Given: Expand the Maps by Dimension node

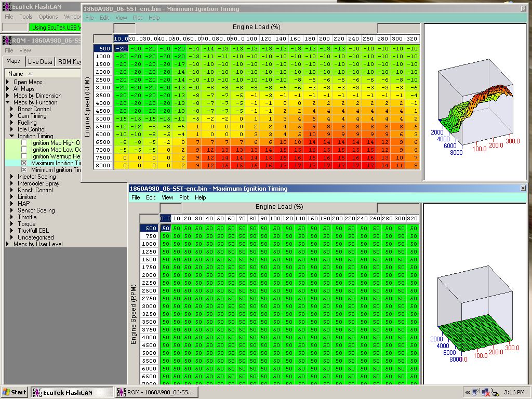Looking at the screenshot, I should click(8, 96).
